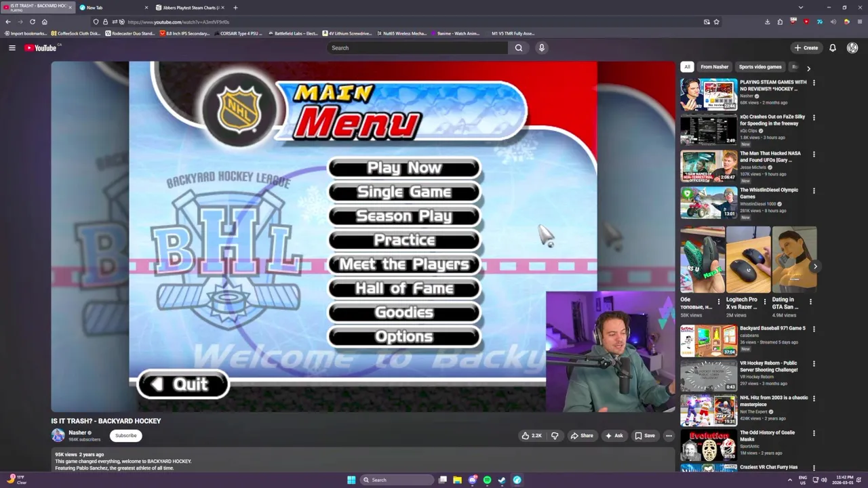Screen dimensions: 868x488
Task: Click Hall of Fame in the video
Action: click(x=404, y=289)
